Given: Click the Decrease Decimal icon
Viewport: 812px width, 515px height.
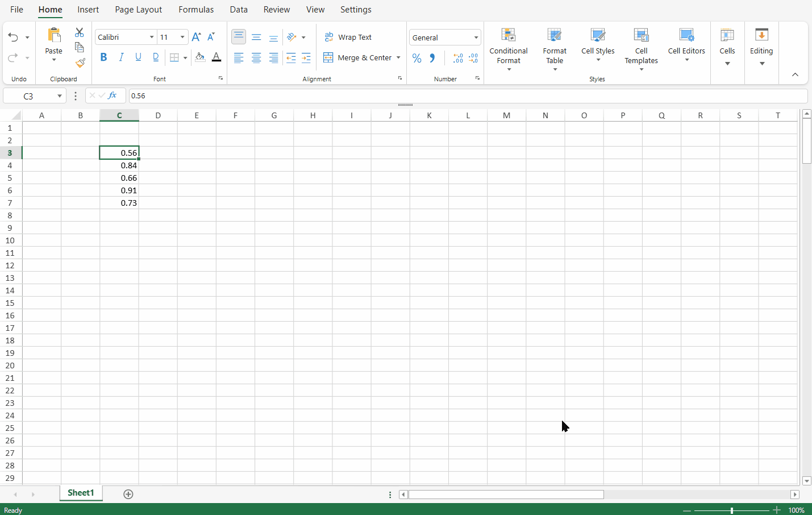Looking at the screenshot, I should tap(473, 58).
